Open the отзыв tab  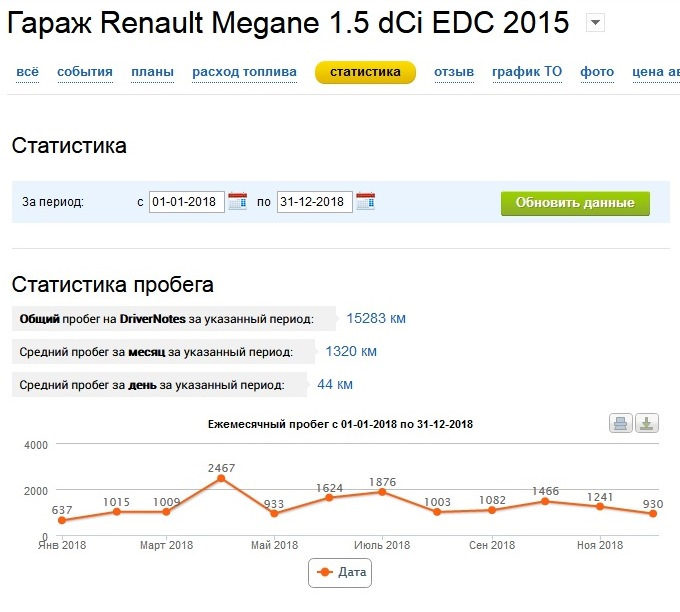click(454, 72)
